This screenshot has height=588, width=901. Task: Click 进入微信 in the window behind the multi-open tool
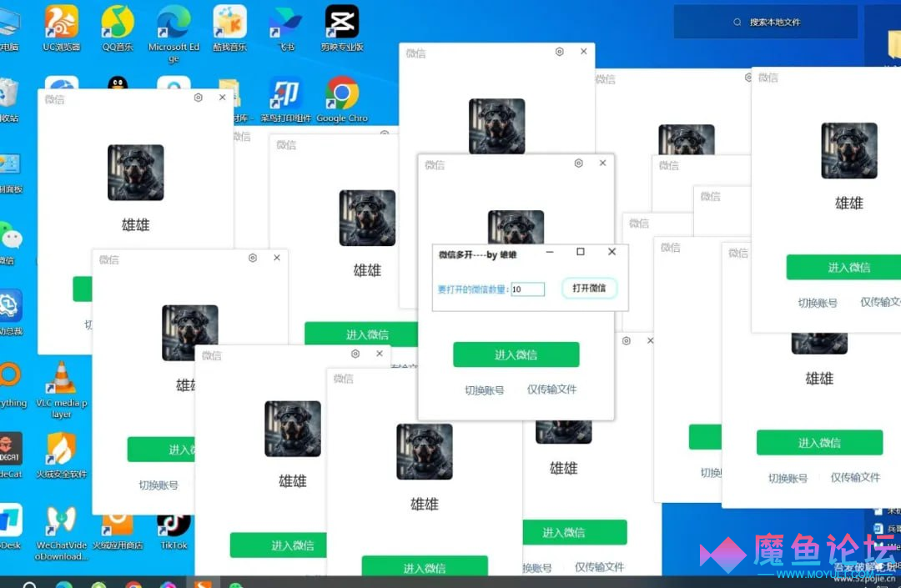[x=516, y=354]
